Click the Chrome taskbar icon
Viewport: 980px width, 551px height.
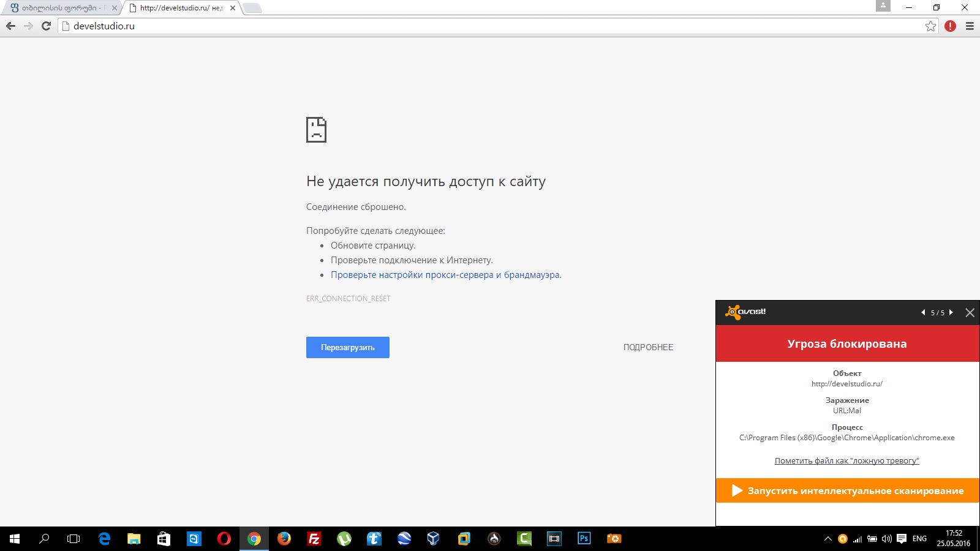pos(254,539)
